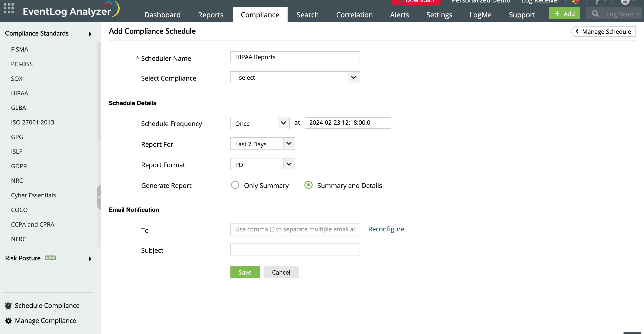Image resolution: width=644 pixels, height=334 pixels.
Task: Open the apps grid icon
Action: 9,9
